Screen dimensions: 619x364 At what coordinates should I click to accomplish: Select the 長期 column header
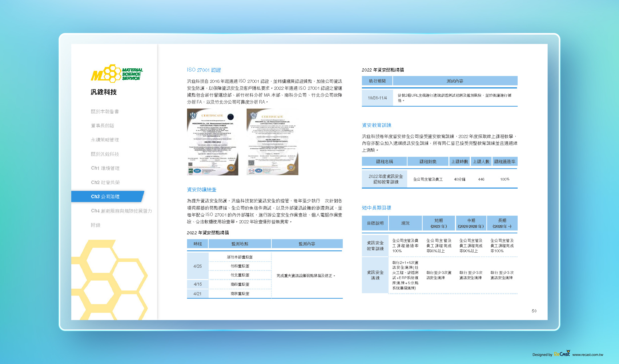502,223
